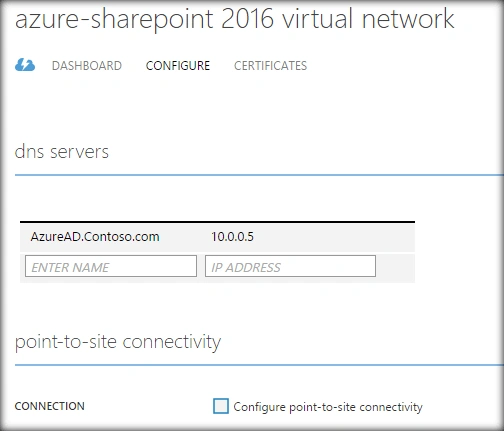Click the 'Configure point-to-site connectivity' label text

328,407
